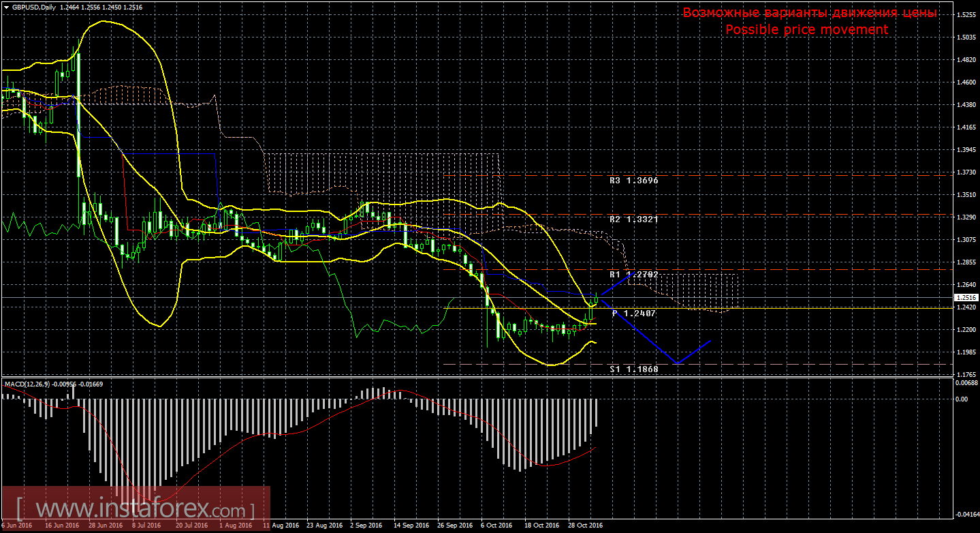Click the current price tag 1.2516
This screenshot has height=533, width=980.
[x=966, y=298]
